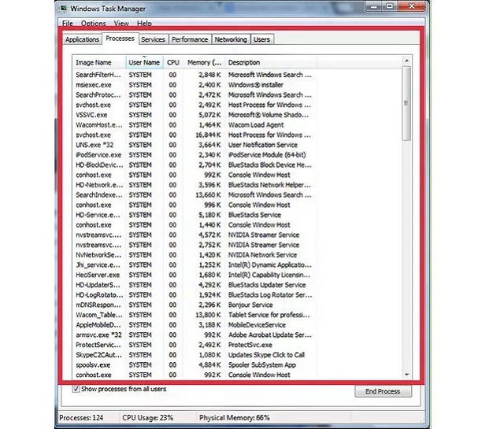The height and width of the screenshot is (429, 504).
Task: Click the scrollbar up arrow
Action: tap(406, 61)
